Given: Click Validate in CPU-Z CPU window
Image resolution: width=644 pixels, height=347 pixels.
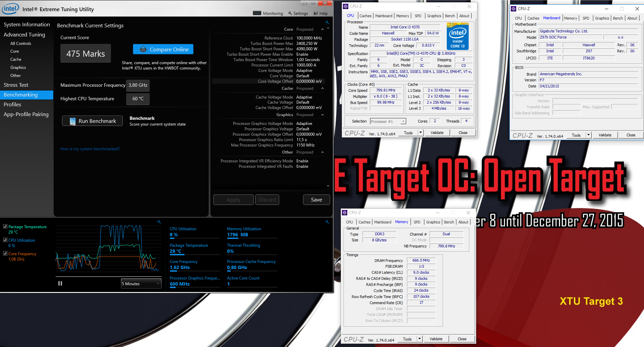Looking at the screenshot, I should (437, 133).
